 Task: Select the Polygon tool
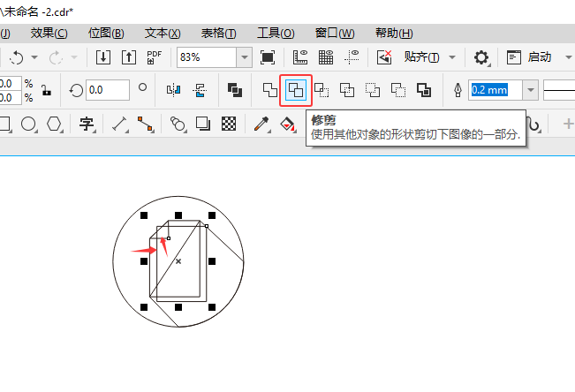pyautogui.click(x=54, y=124)
